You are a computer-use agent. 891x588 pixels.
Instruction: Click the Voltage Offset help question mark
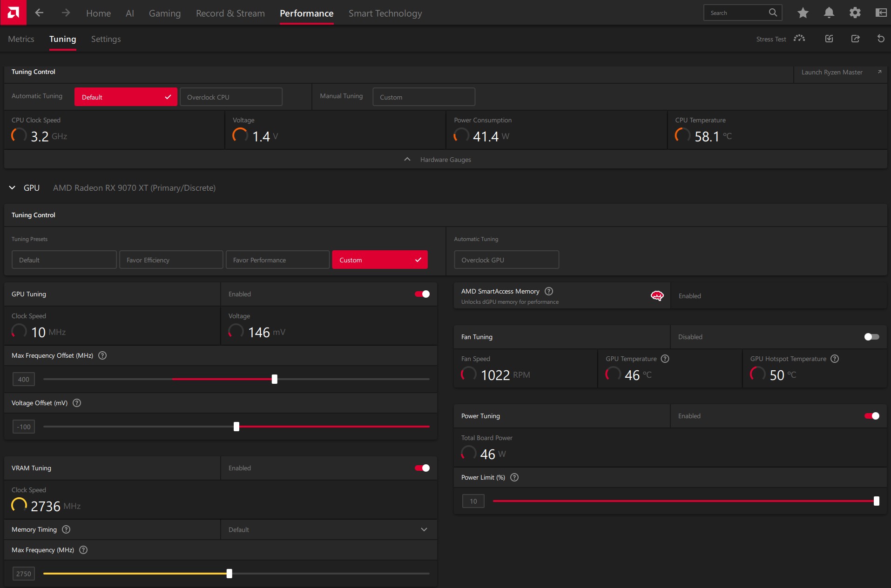(x=77, y=403)
